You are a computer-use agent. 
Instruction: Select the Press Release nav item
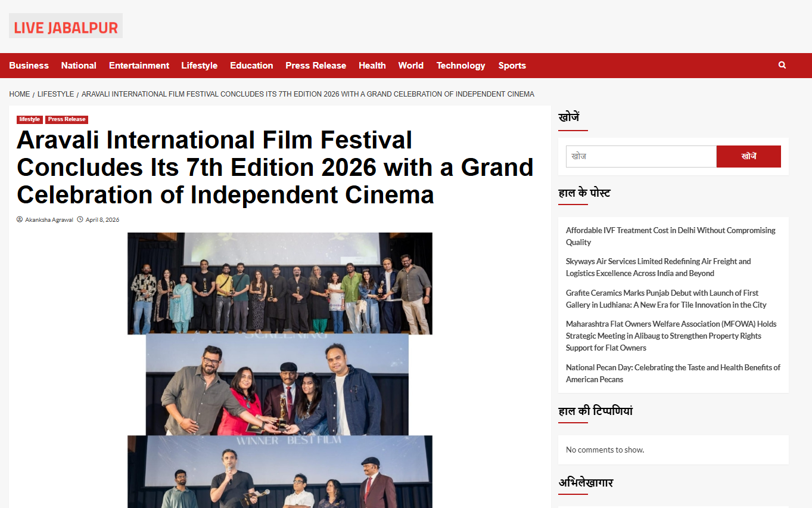[315, 66]
